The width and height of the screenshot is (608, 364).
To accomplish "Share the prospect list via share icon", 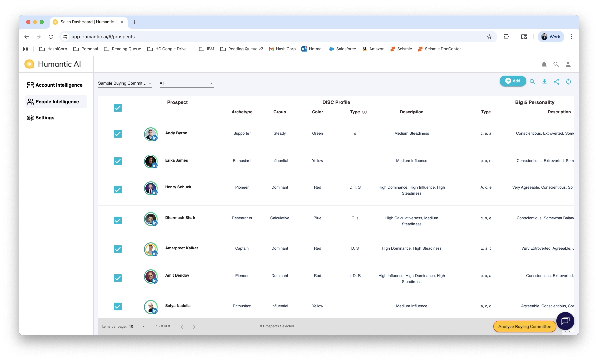I will (x=556, y=81).
